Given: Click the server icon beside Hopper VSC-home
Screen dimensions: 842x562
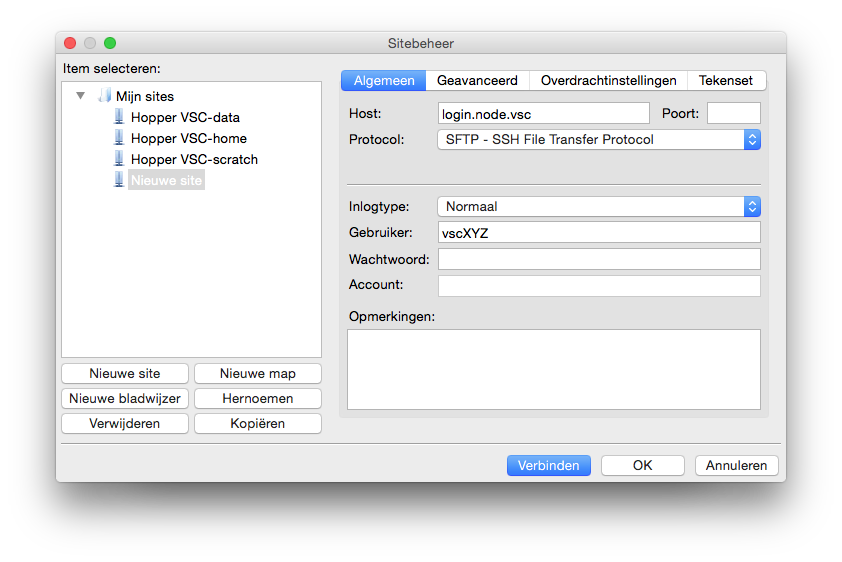Looking at the screenshot, I should point(119,138).
